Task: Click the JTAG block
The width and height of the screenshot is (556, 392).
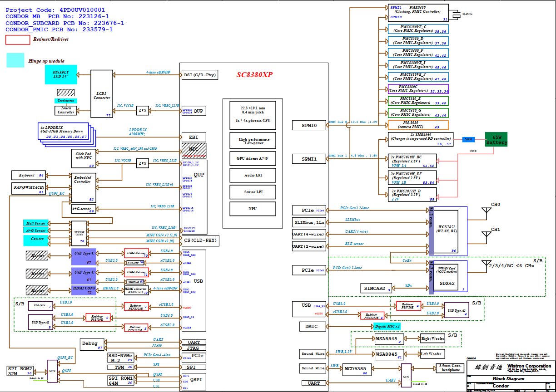Action: tap(194, 348)
